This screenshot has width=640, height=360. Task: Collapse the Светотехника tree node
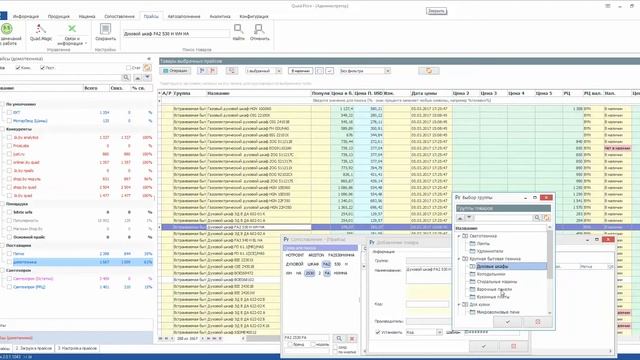tap(459, 236)
